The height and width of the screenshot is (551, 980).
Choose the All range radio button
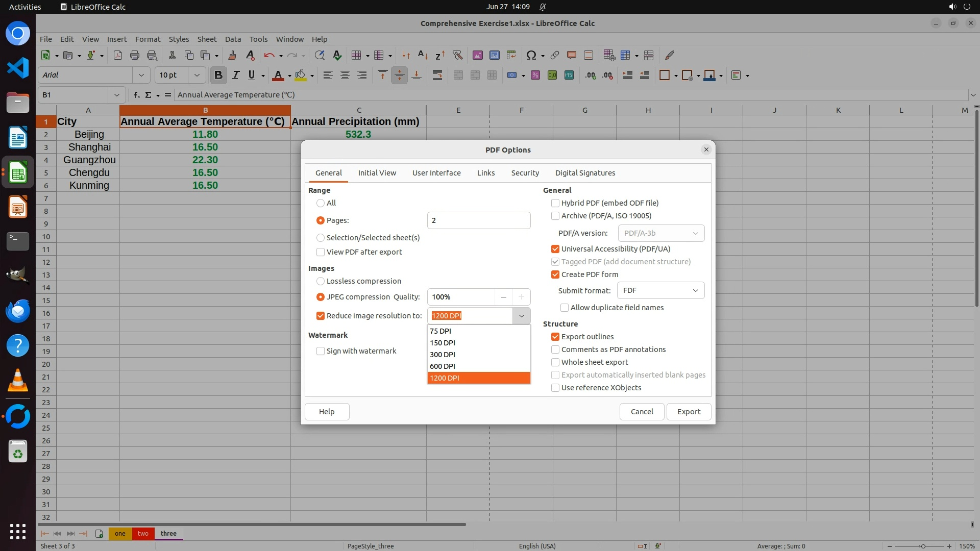321,203
